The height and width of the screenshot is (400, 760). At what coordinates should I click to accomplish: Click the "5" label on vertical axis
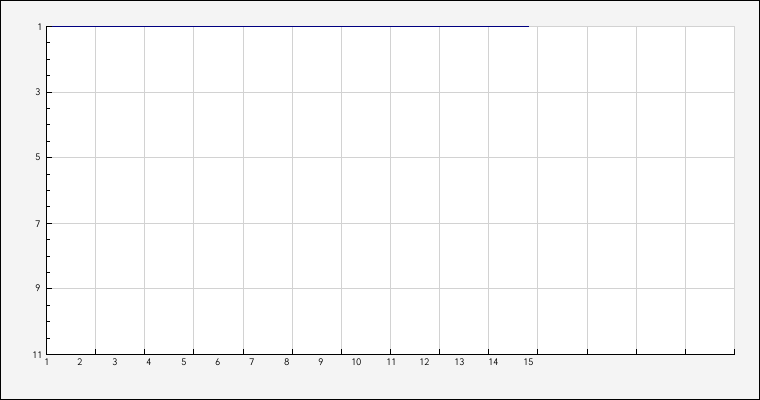click(38, 158)
